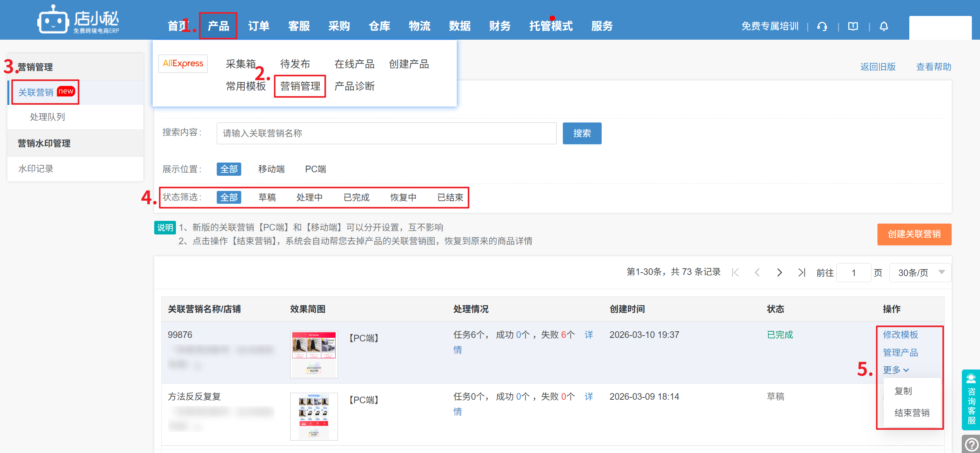Click the headset customer service icon
This screenshot has height=453, width=980.
pyautogui.click(x=822, y=26)
